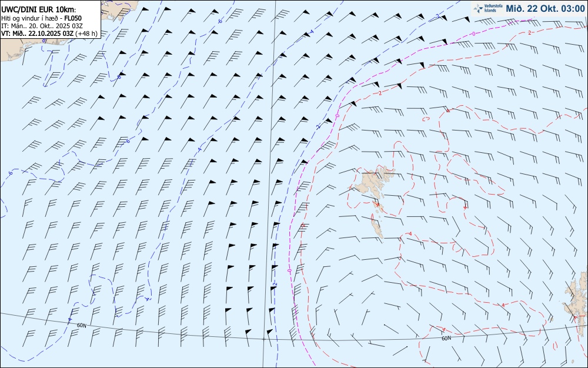Viewport: 588px width, 368px height.
Task: Click the "Hiti og vindur í hæð" text
Action: [29, 18]
